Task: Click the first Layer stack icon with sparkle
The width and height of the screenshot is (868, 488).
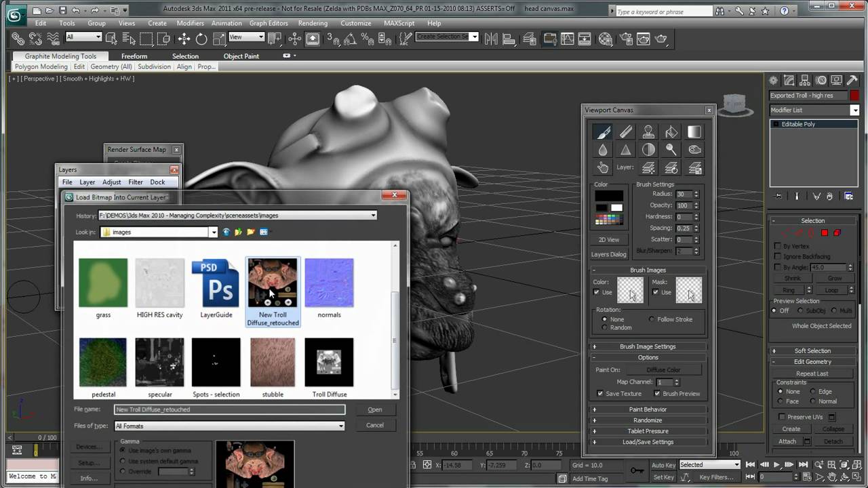Action: coord(648,167)
